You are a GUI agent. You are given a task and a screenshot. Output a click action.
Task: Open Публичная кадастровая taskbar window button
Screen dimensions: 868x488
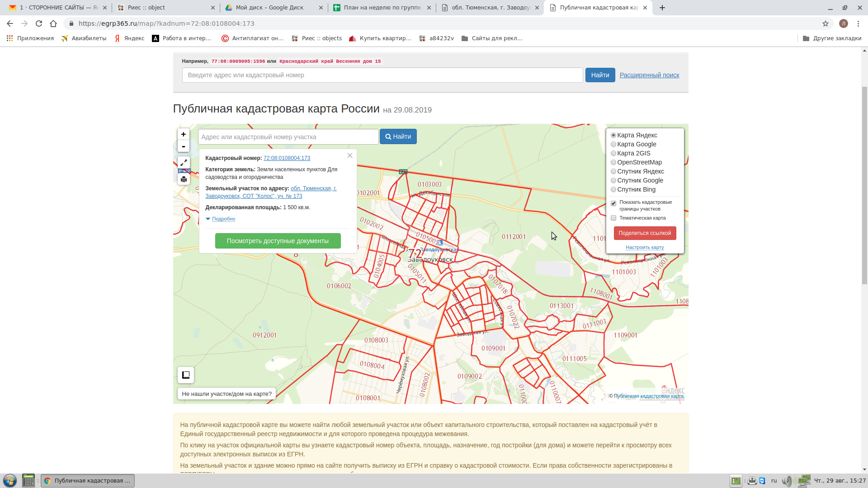tap(88, 481)
